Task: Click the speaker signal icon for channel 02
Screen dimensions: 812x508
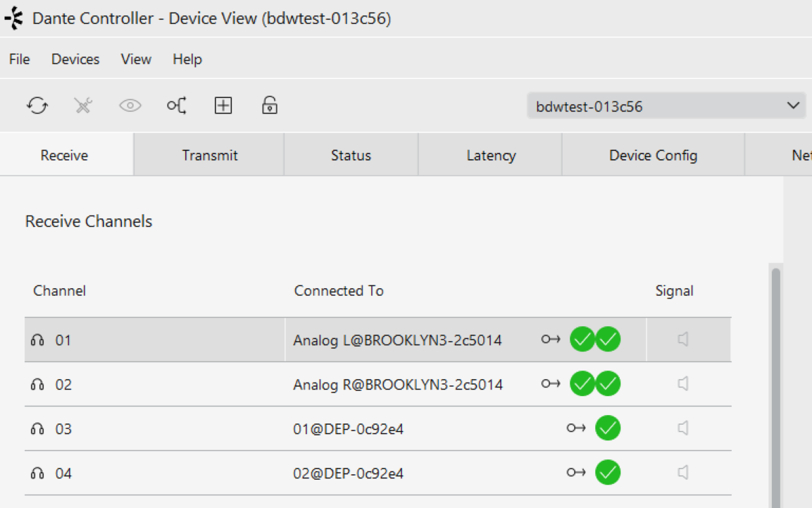Action: point(683,384)
